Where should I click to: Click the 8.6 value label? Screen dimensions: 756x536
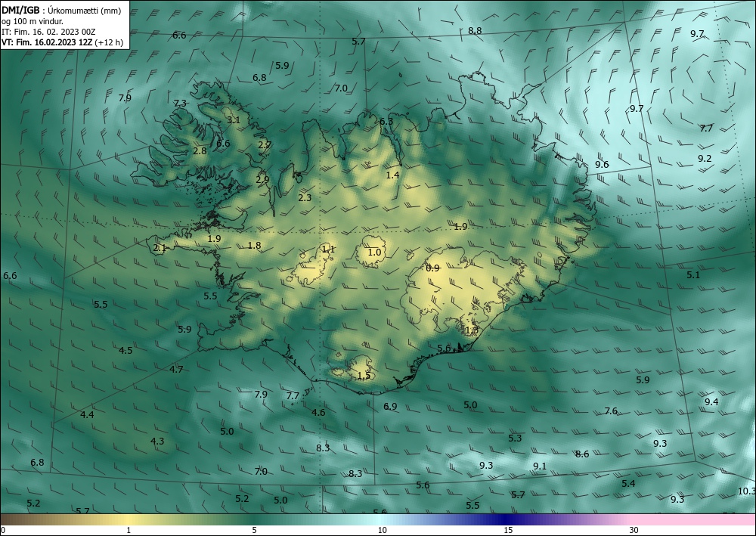pyautogui.click(x=582, y=454)
